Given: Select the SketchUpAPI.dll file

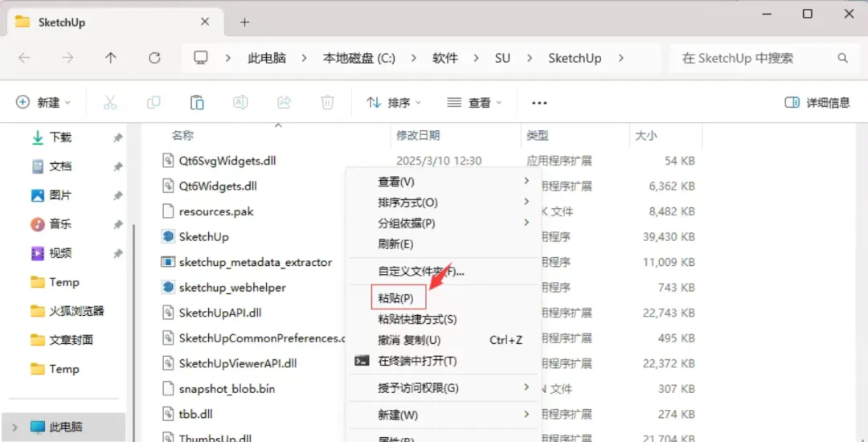Looking at the screenshot, I should tap(219, 313).
